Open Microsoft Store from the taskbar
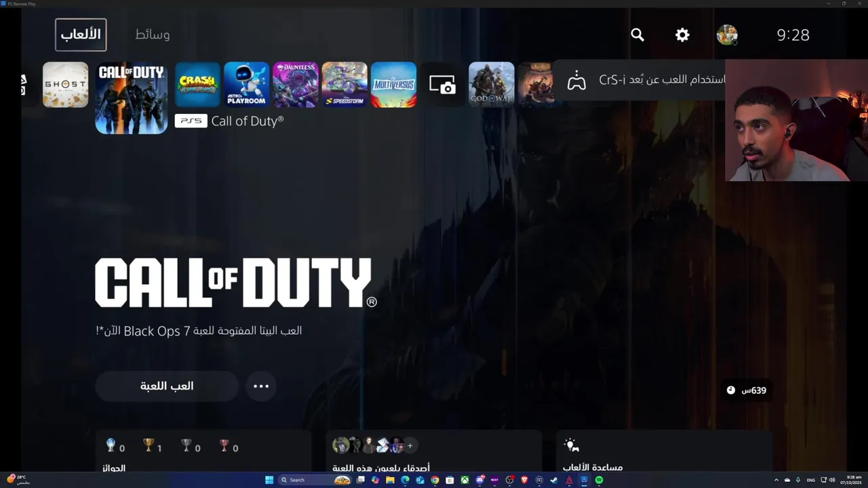 click(450, 480)
